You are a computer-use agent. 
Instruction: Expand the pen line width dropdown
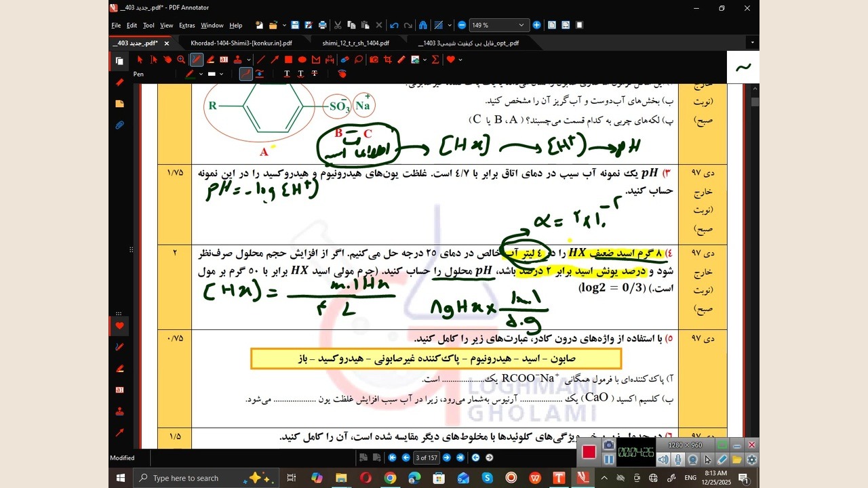[x=221, y=74]
